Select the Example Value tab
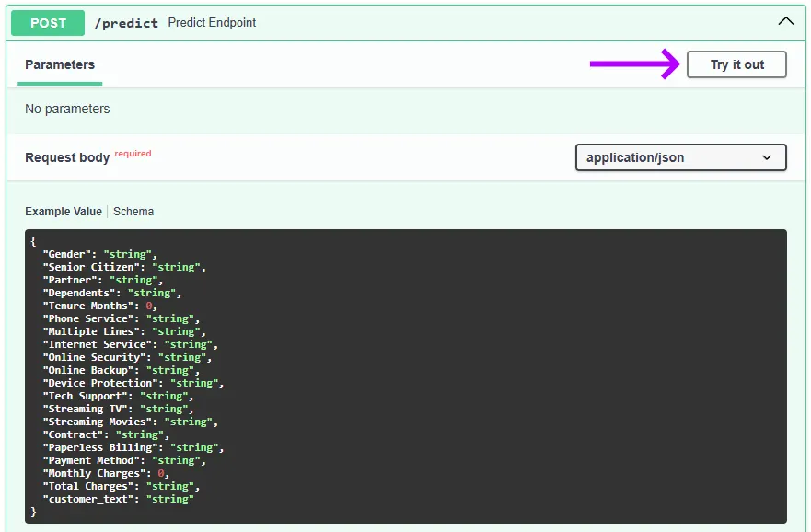Viewport: 811px width, 532px height. 63,212
